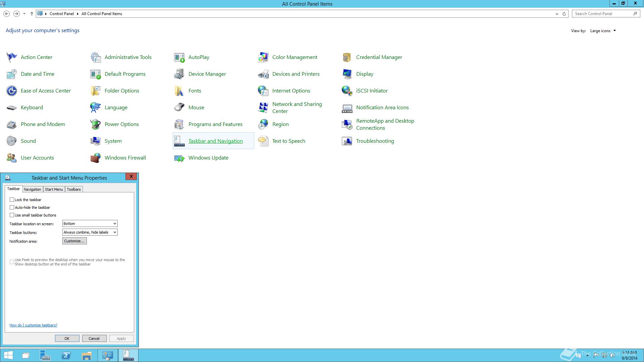Open the iSCSI Initiator icon

[347, 91]
